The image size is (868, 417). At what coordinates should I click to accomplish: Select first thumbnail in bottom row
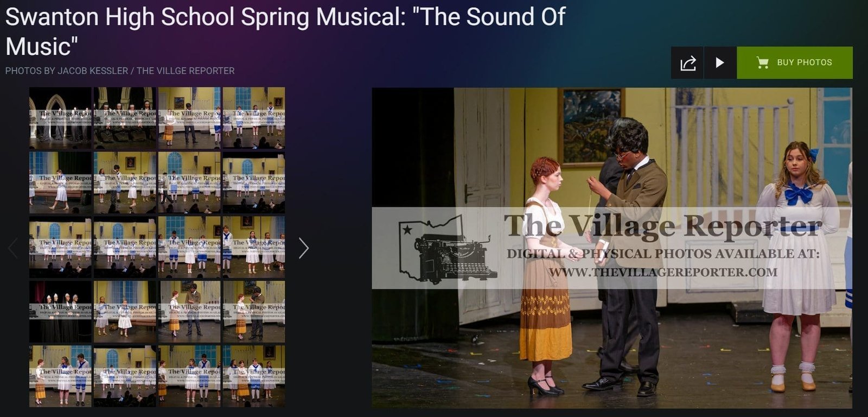[60, 376]
